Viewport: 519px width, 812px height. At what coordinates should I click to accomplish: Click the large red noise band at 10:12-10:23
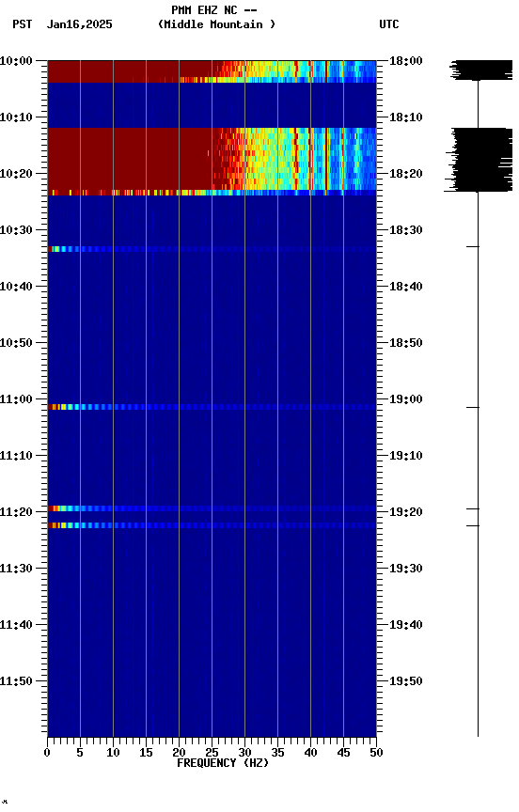coord(130,159)
